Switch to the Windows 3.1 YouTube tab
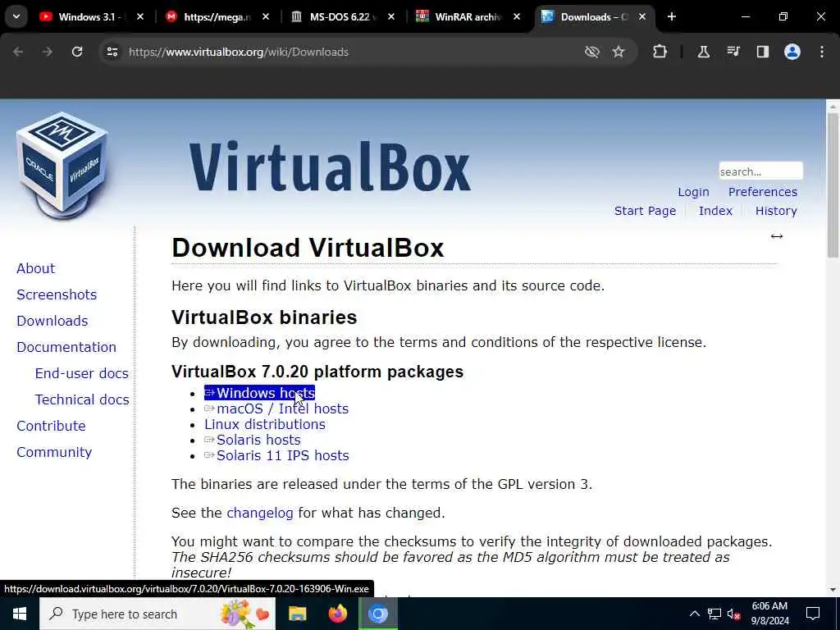This screenshot has width=840, height=630. click(x=89, y=17)
